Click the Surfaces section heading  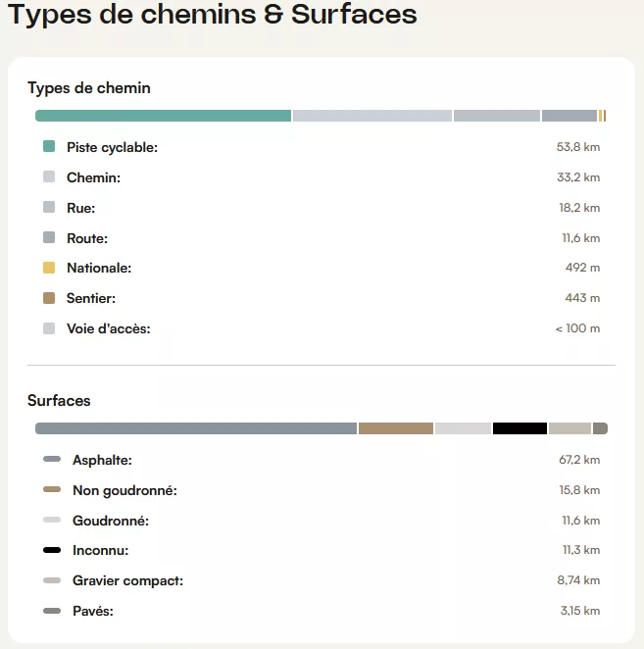point(59,401)
